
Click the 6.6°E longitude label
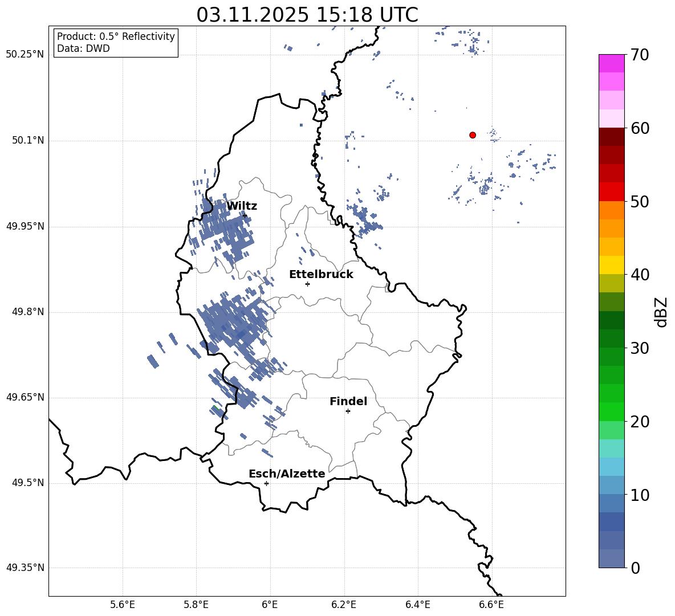491,605
